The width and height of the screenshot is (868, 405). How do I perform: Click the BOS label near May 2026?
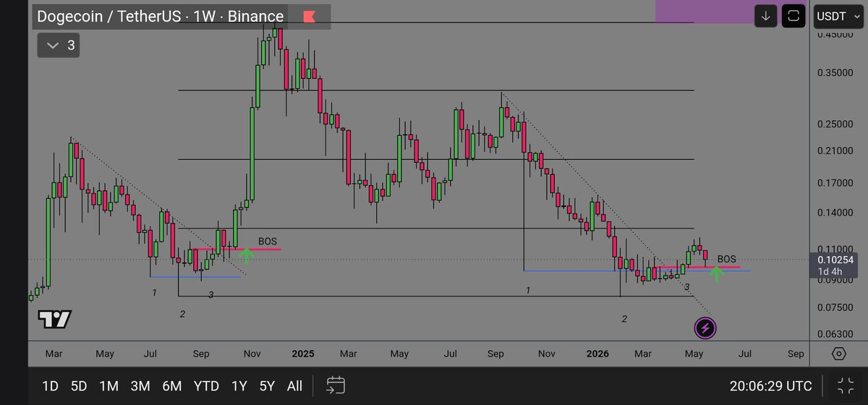[x=727, y=258]
